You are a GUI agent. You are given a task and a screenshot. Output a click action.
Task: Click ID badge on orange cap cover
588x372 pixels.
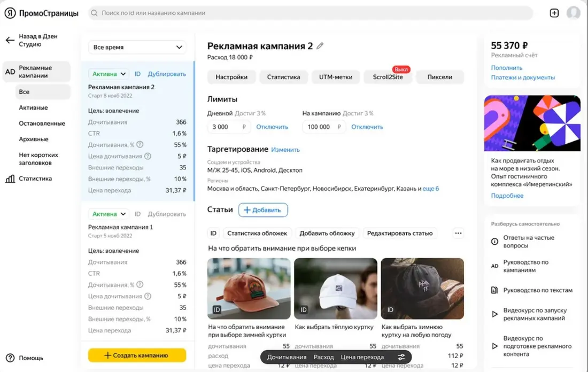[x=216, y=310]
